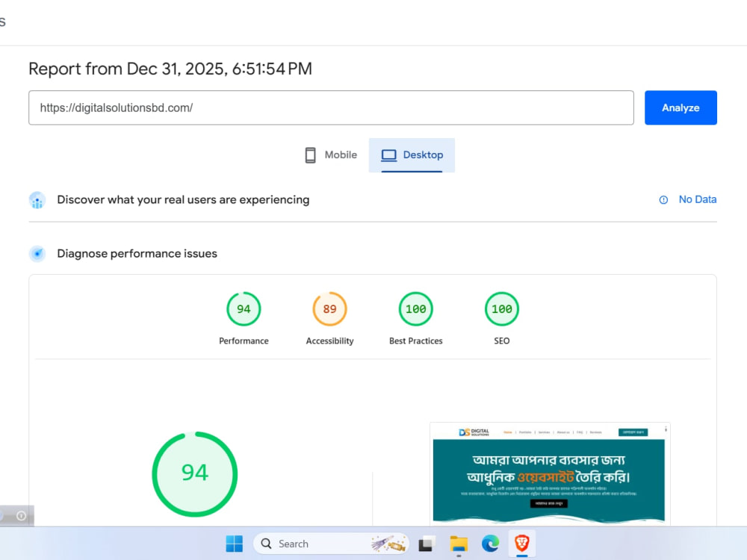This screenshot has width=747, height=560.
Task: Click the info icon beside No Data
Action: (x=663, y=200)
